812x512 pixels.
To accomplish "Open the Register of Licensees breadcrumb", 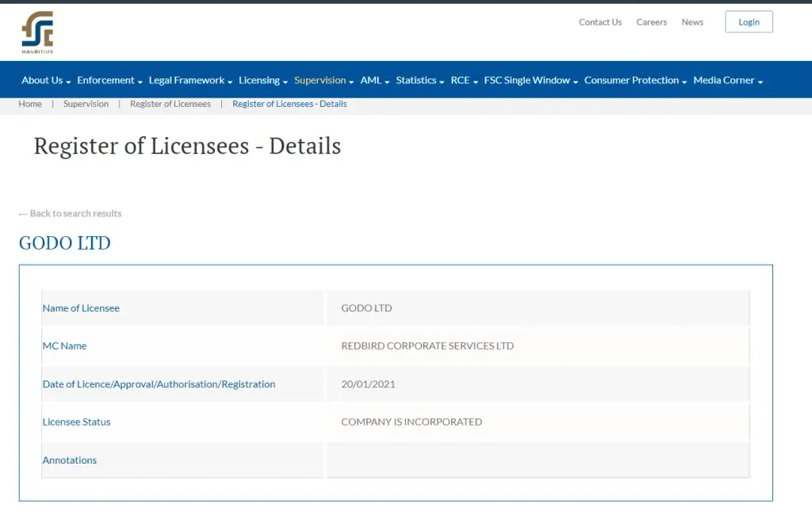I will [x=170, y=104].
